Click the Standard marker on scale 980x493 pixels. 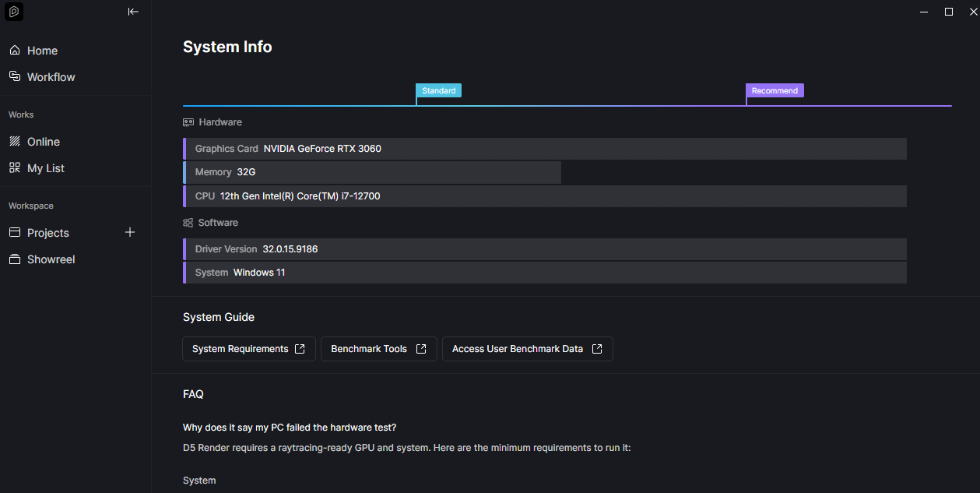click(x=438, y=91)
